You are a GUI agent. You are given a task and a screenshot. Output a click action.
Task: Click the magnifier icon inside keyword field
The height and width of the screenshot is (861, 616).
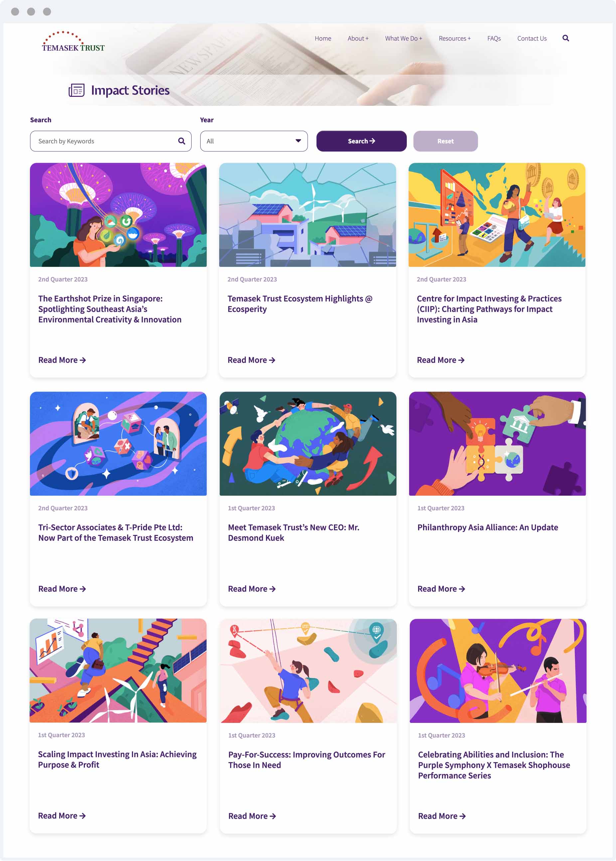tap(182, 141)
